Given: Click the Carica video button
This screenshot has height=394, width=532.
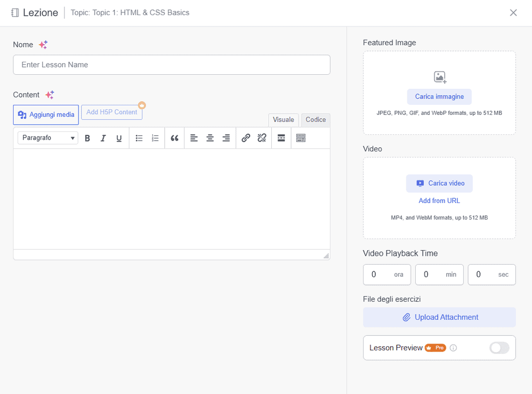Looking at the screenshot, I should tap(440, 183).
